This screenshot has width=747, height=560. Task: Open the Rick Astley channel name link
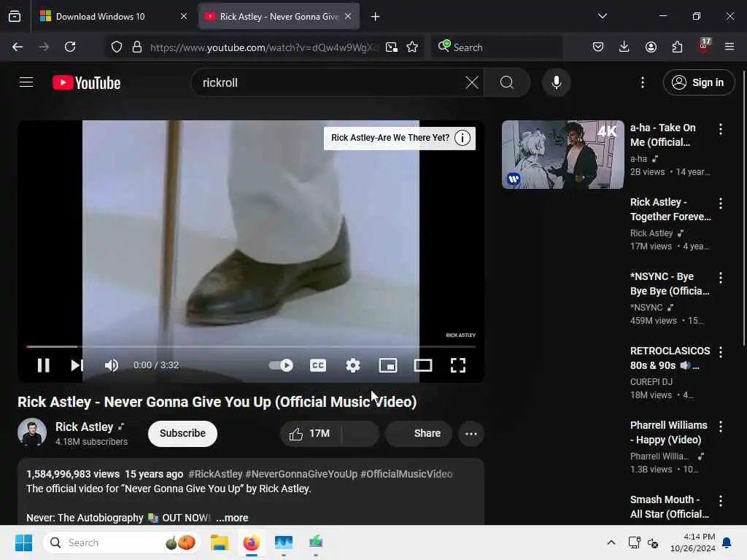click(85, 427)
